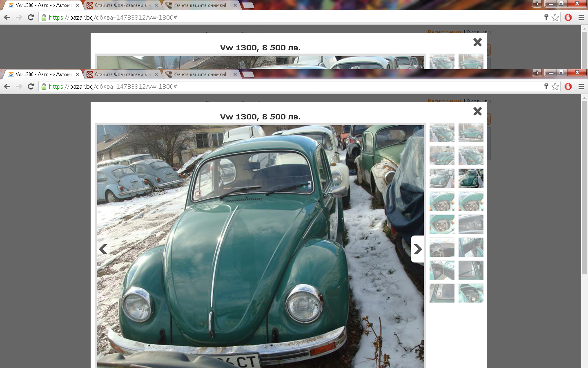Open the Chrome hamburger menu in the lower window

coord(581,86)
